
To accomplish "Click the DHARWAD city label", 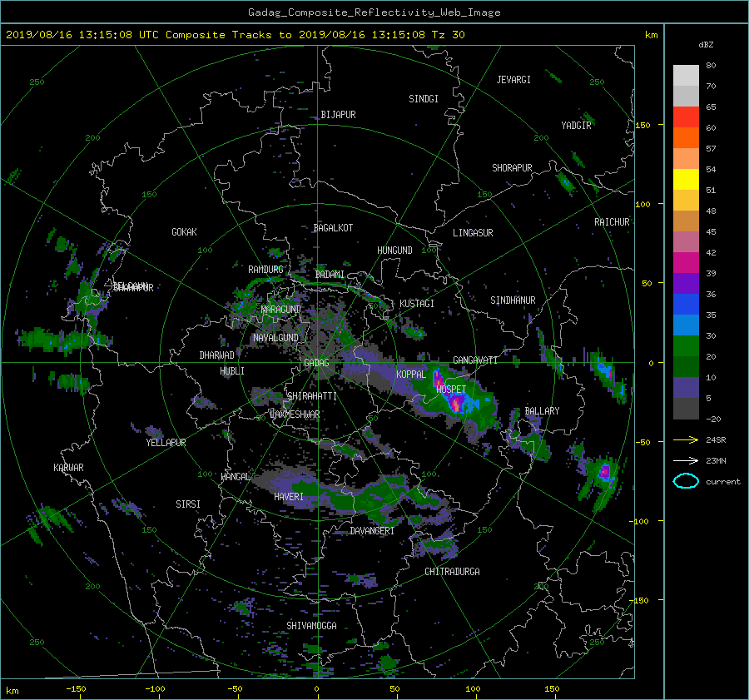I will pyautogui.click(x=217, y=355).
